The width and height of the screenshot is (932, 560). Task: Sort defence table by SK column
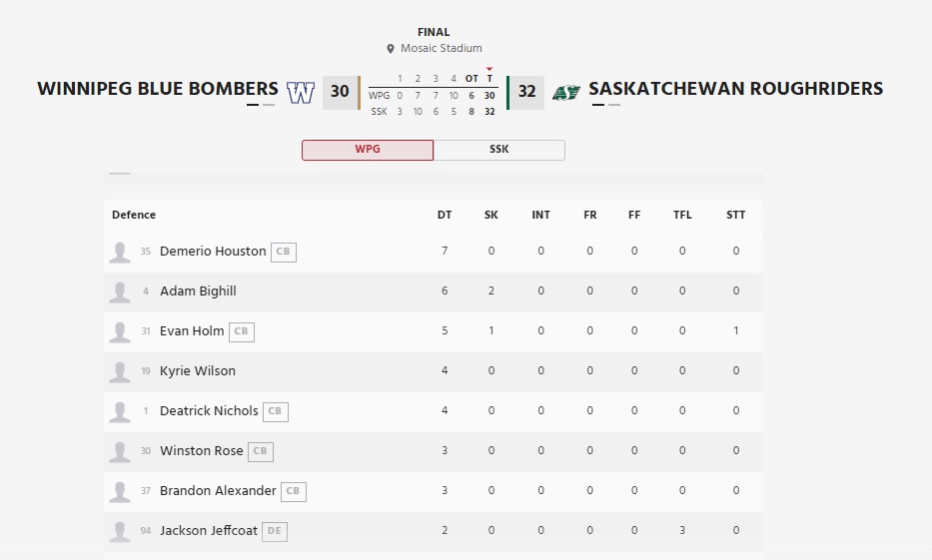[x=491, y=215]
